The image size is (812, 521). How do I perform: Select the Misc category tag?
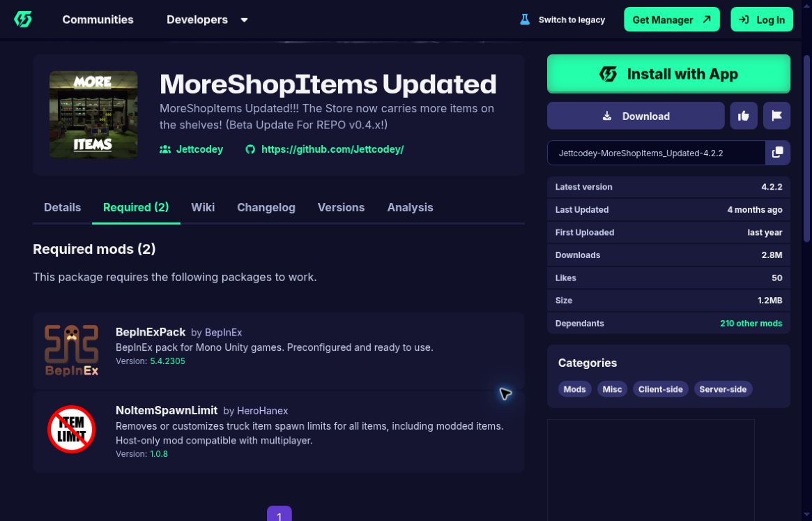[611, 388]
